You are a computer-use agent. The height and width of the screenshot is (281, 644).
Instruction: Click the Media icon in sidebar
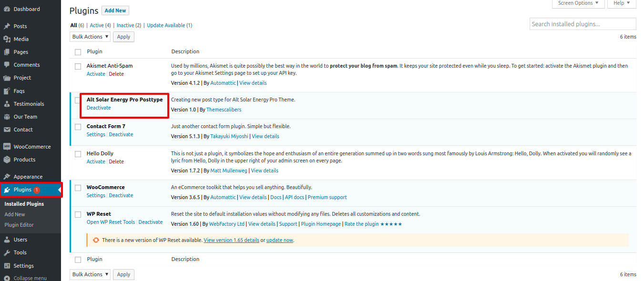(x=7, y=39)
